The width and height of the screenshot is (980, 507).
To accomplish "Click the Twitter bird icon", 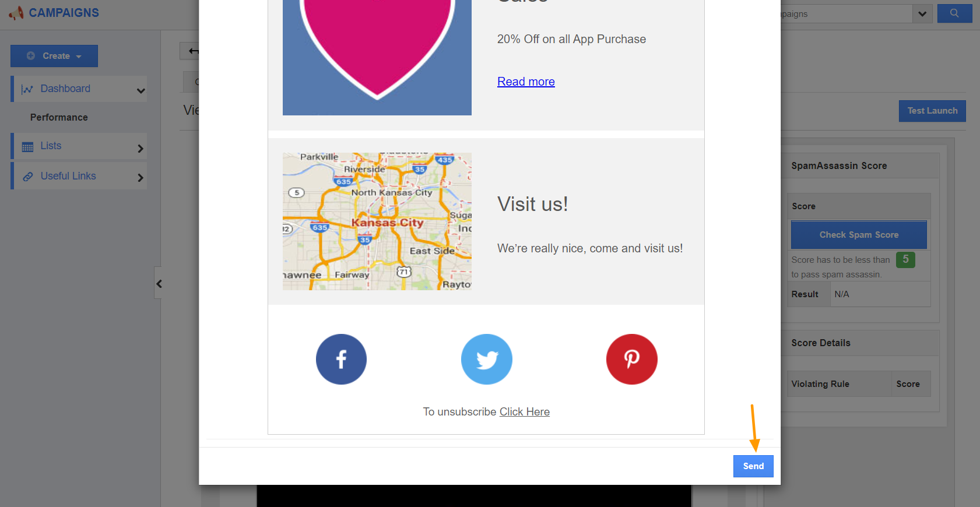I will pos(487,359).
